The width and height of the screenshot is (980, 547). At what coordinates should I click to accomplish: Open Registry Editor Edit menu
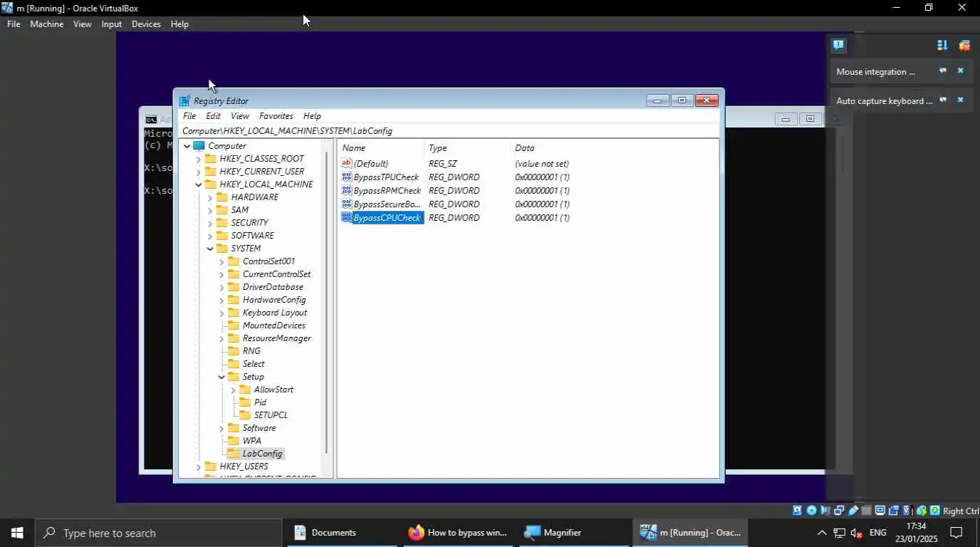point(213,115)
